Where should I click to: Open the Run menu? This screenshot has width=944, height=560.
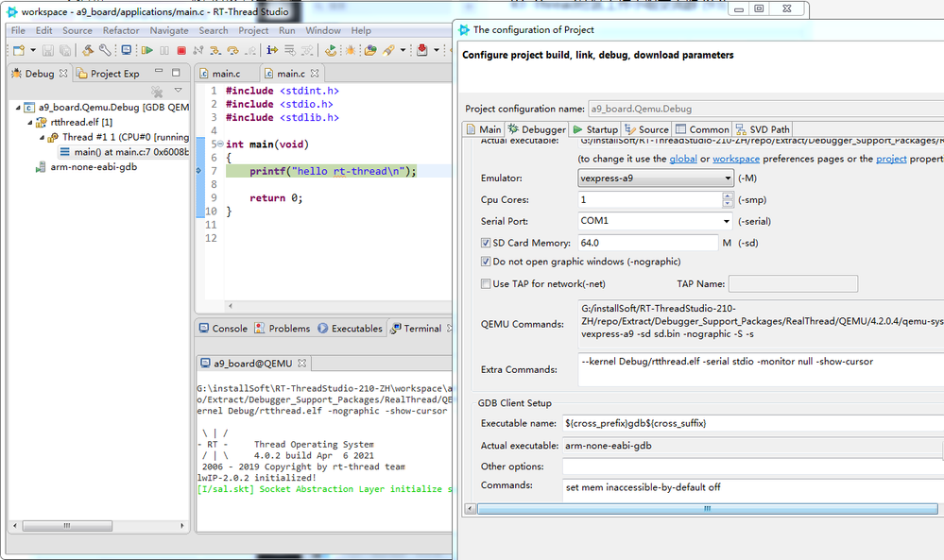[287, 30]
